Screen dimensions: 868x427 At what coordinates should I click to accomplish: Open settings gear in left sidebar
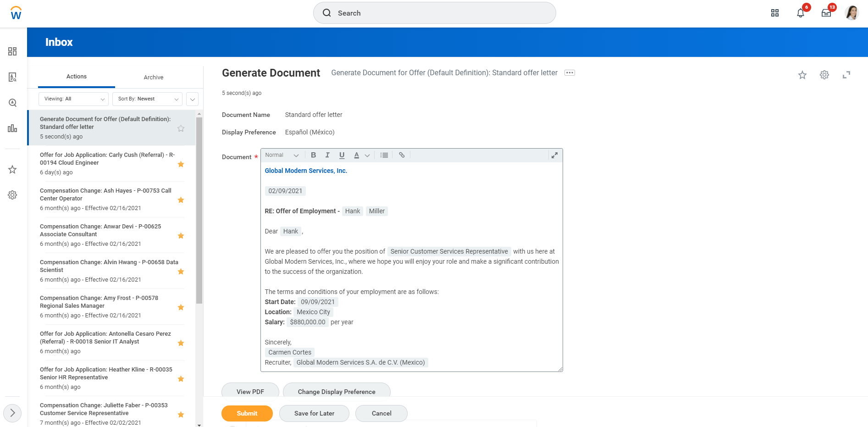coord(12,195)
